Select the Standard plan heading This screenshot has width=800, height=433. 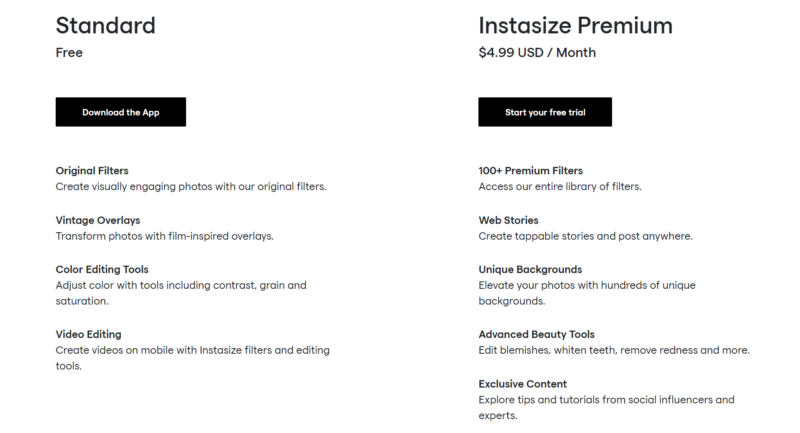106,26
